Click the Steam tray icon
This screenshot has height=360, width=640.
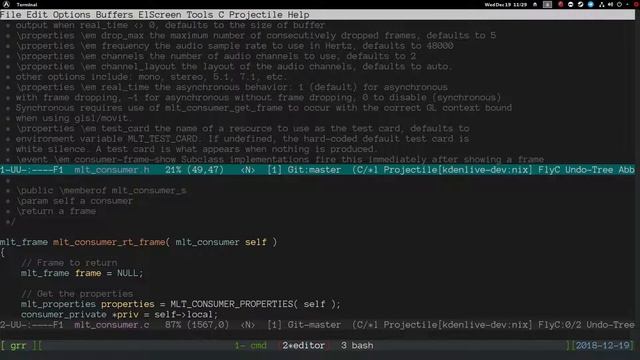[x=580, y=4]
